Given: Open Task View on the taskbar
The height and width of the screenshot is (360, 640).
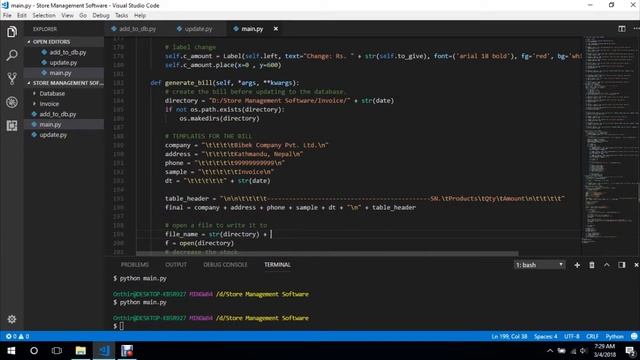Looking at the screenshot, I should click(57, 351).
